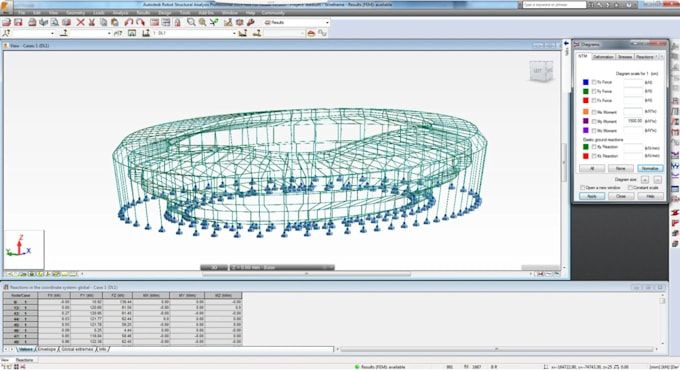Screen dimensions: 680x371
Task: Check the Constant scale option
Action: [x=630, y=187]
